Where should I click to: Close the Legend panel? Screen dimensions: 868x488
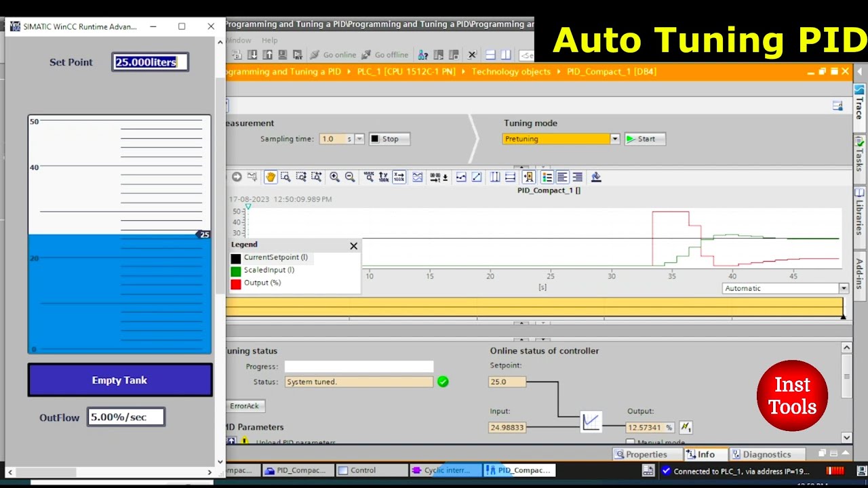click(x=353, y=246)
